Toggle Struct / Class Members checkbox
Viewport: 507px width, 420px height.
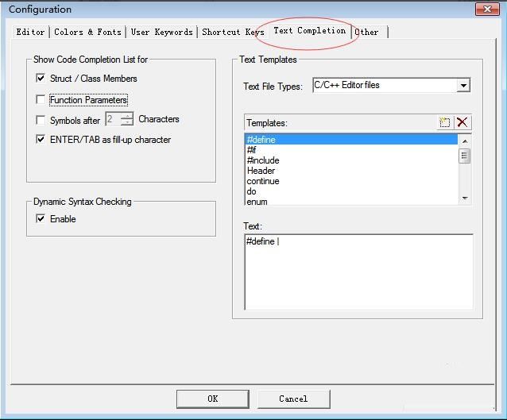[41, 79]
